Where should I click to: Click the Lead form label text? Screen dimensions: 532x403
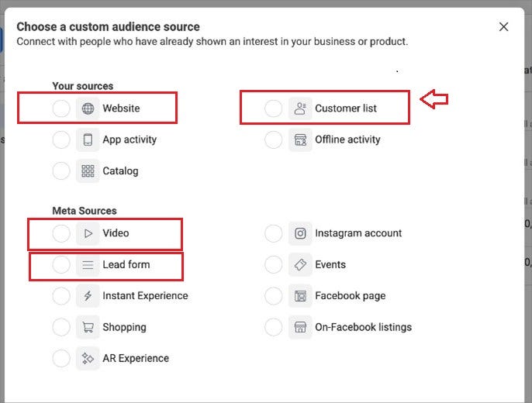tap(126, 265)
